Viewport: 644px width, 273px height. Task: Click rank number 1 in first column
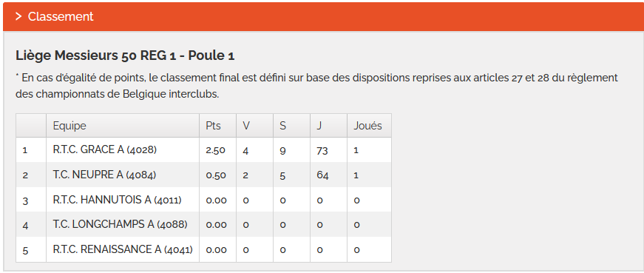(24, 150)
